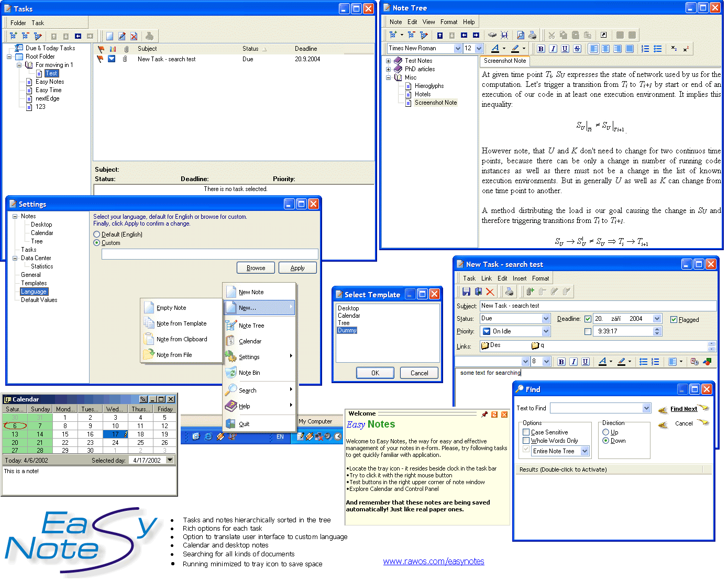Toggle Strikethrough in Note Tree formatting bar
The width and height of the screenshot is (728, 582).
point(577,49)
